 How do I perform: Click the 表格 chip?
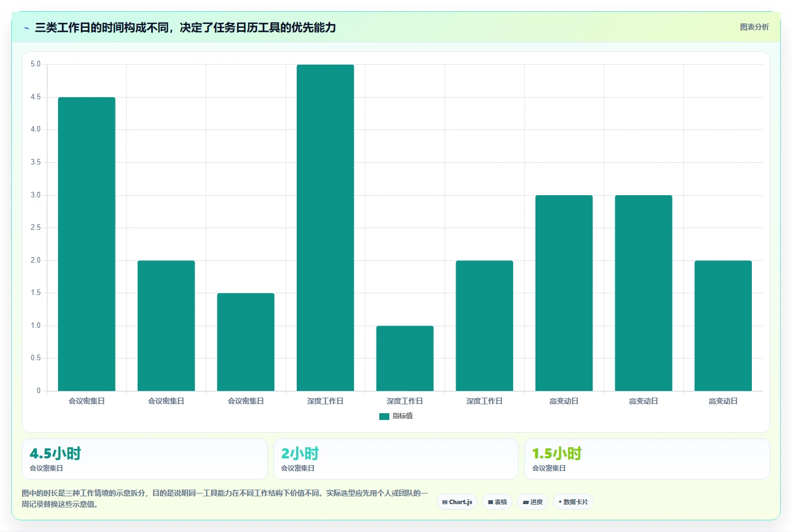pyautogui.click(x=497, y=502)
